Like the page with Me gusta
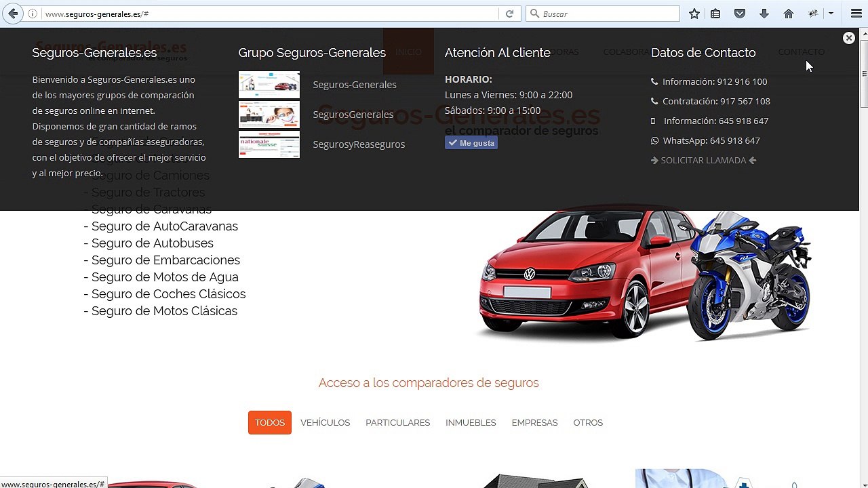The image size is (868, 488). 471,143
